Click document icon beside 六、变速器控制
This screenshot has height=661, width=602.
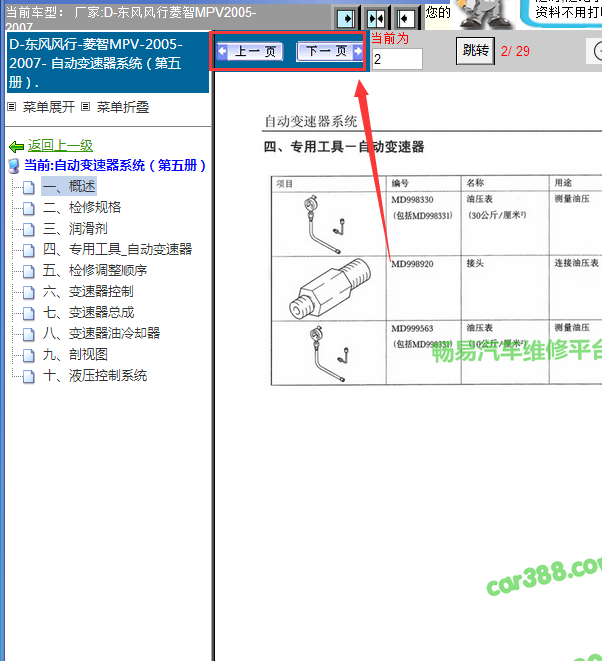(x=29, y=293)
